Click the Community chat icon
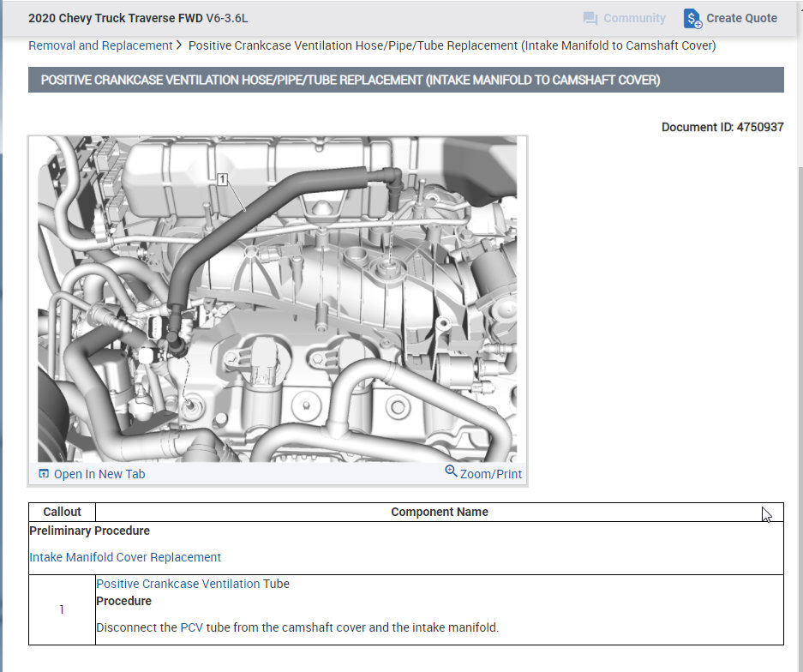This screenshot has width=803, height=672. pos(590,19)
